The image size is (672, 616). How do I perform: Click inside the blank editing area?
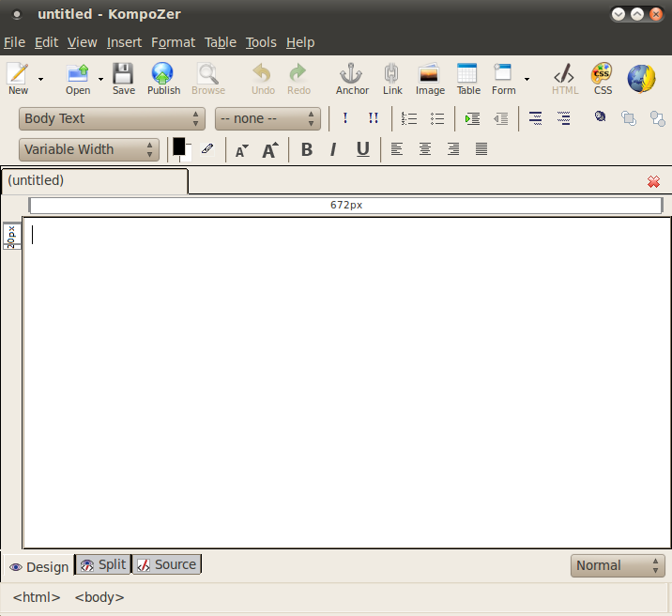click(x=346, y=383)
